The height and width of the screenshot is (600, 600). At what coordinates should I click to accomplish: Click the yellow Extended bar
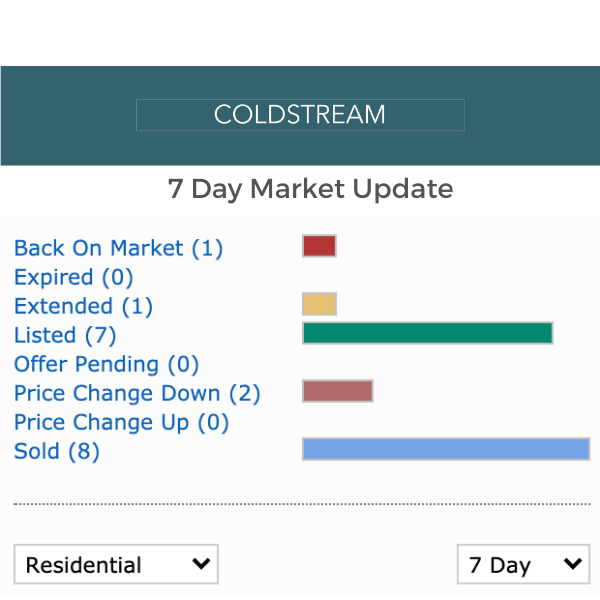coord(319,304)
